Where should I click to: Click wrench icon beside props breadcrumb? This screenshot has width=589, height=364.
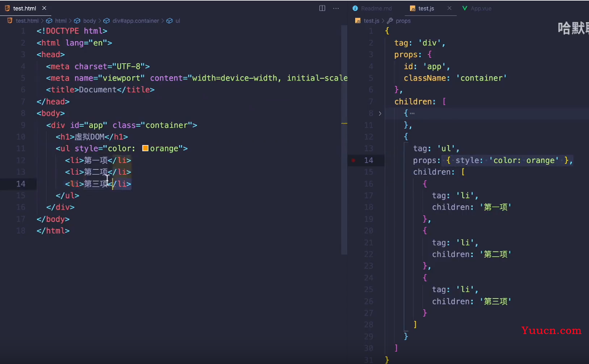(x=390, y=21)
